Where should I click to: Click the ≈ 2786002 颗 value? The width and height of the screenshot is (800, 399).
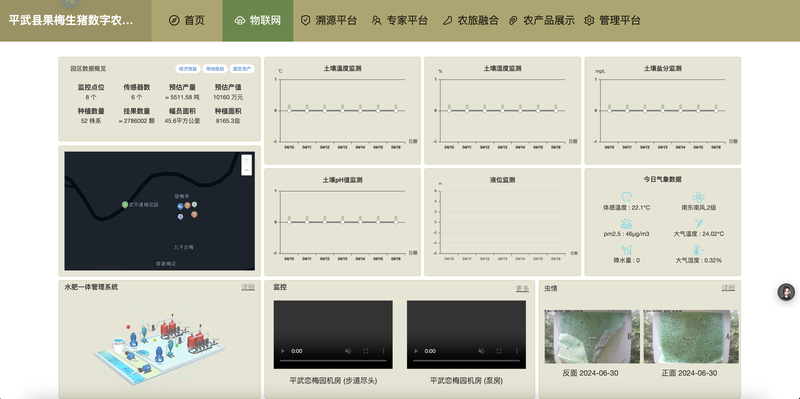(x=136, y=121)
